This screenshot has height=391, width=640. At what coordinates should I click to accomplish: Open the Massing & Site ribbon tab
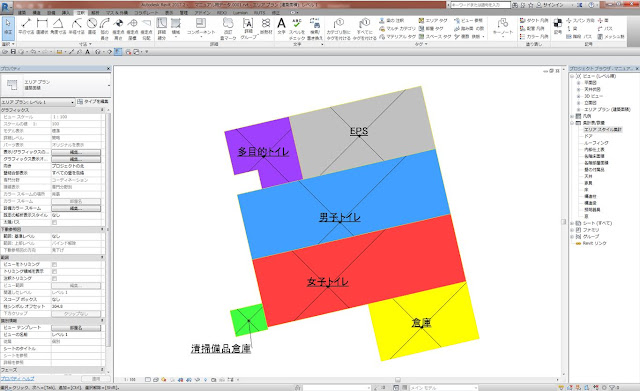[117, 13]
